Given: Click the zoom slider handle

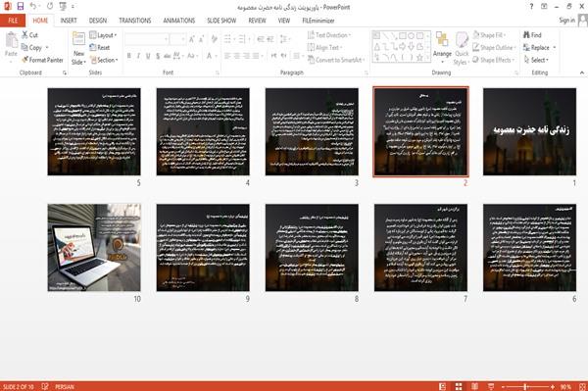Looking at the screenshot, I should 525,386.
